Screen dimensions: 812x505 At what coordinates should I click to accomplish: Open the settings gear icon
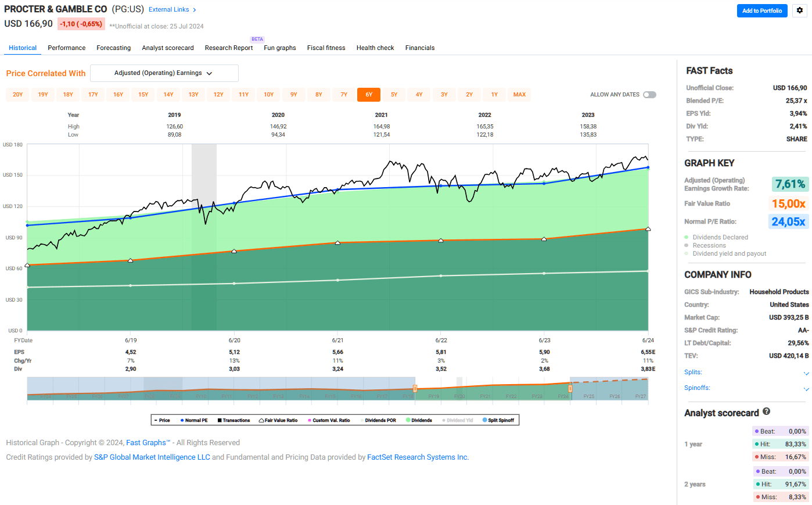pyautogui.click(x=800, y=10)
